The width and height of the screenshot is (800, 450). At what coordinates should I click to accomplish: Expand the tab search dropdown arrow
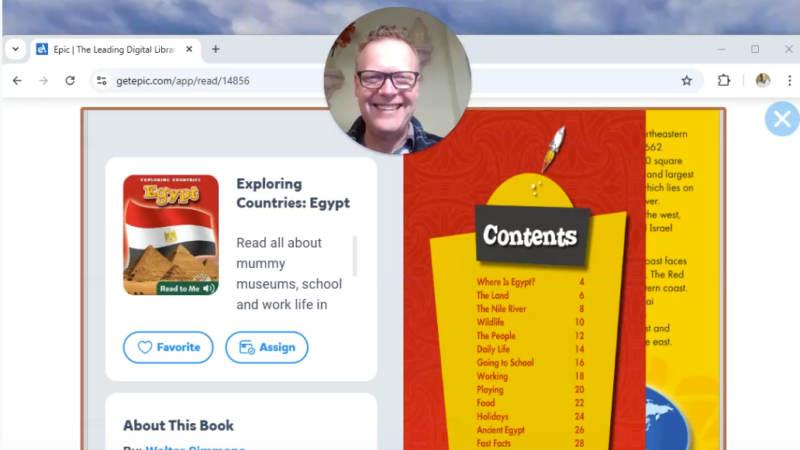16,49
